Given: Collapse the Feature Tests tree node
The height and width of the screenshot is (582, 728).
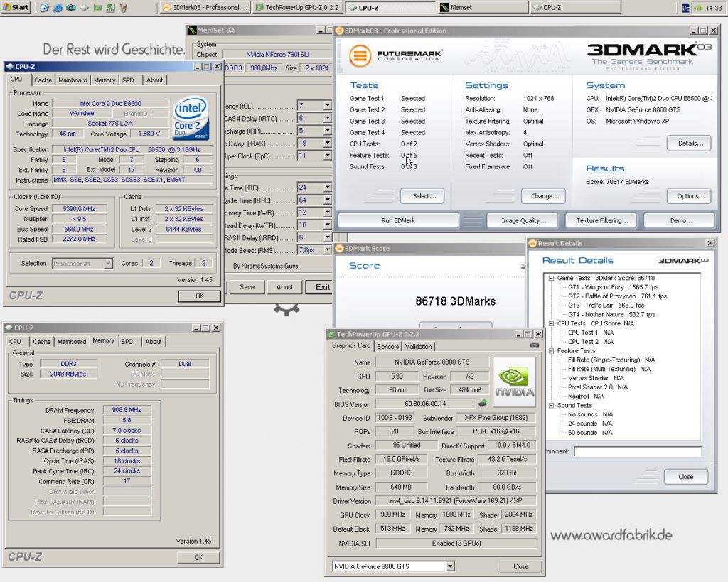Looking at the screenshot, I should click(x=552, y=351).
